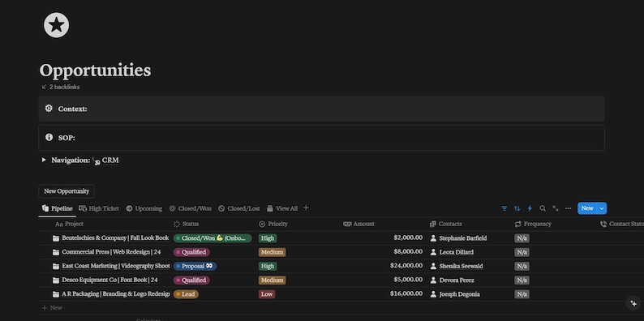Open the filter icon in database toolbar
The image size is (644, 321).
coord(504,208)
